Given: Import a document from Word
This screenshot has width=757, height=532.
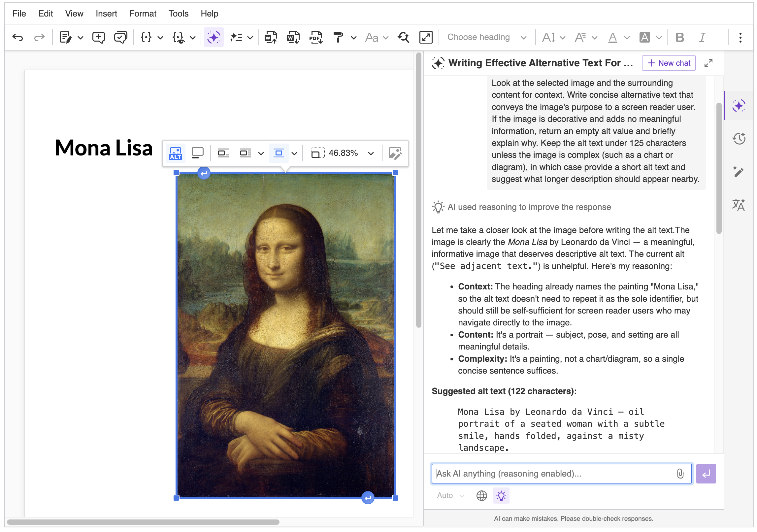Looking at the screenshot, I should point(271,37).
